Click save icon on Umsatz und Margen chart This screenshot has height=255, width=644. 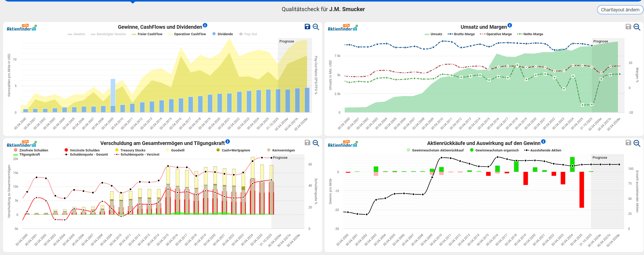(x=628, y=27)
